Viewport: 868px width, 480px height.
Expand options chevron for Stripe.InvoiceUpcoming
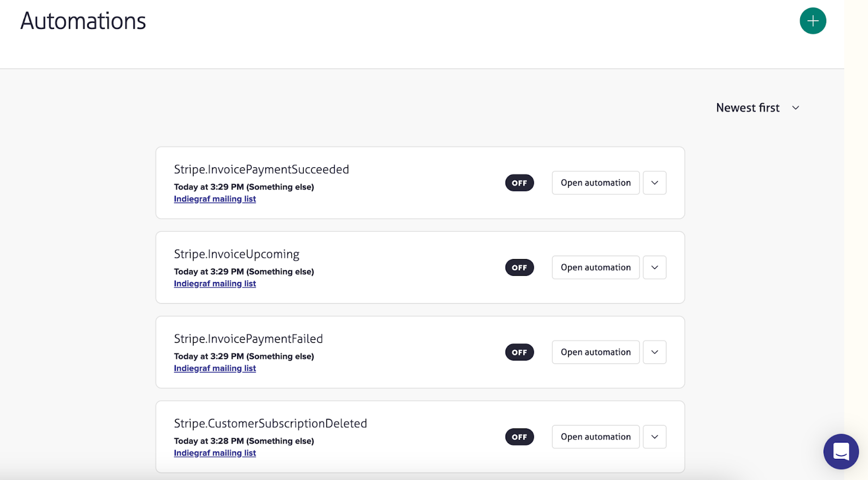pos(654,268)
